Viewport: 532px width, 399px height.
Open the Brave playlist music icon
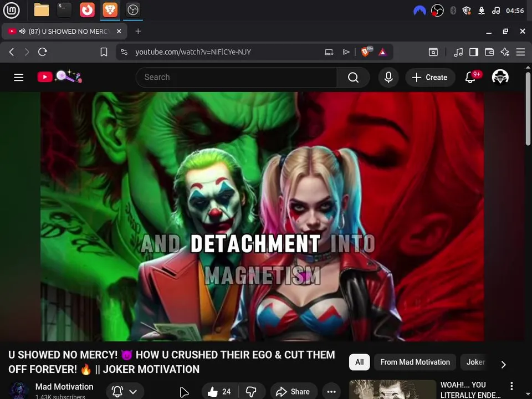[458, 52]
